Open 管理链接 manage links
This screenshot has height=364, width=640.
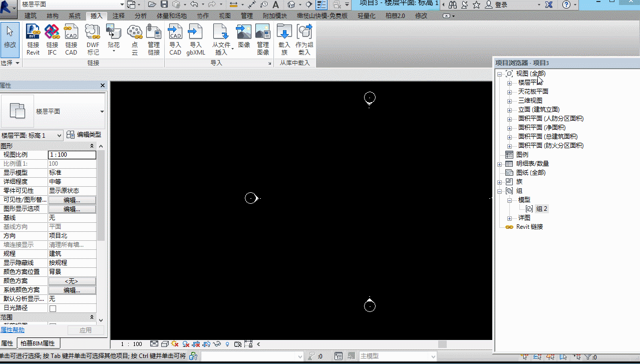tap(154, 39)
